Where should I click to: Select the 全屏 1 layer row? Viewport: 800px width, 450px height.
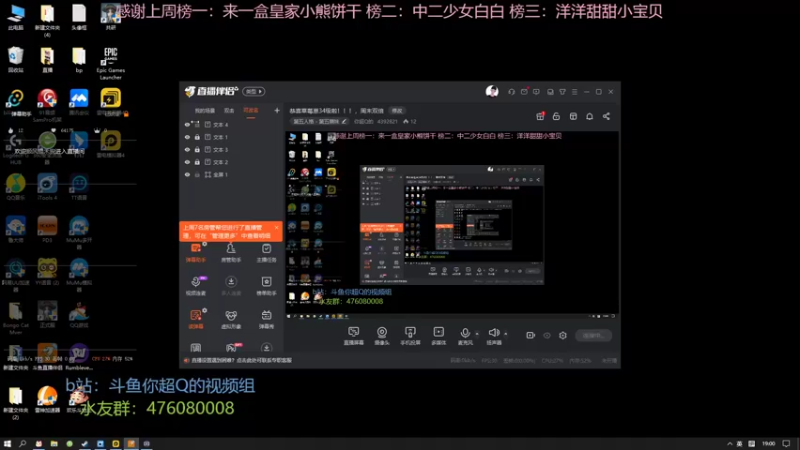coord(231,174)
